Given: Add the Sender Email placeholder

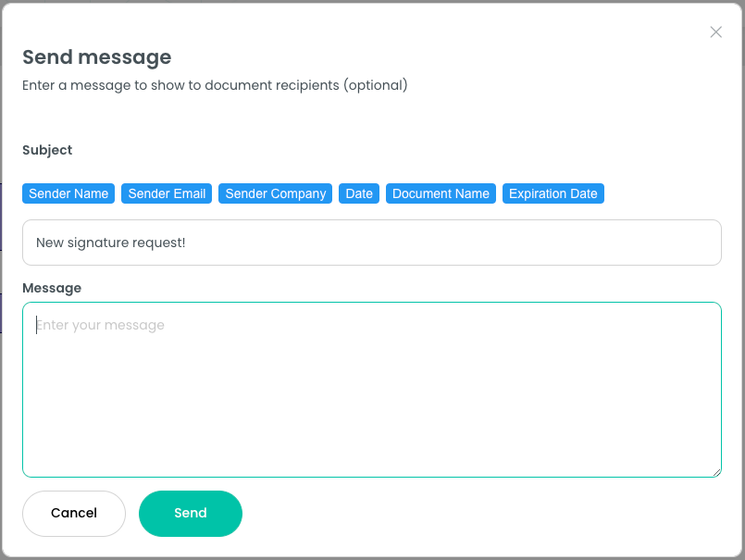Looking at the screenshot, I should coord(166,193).
